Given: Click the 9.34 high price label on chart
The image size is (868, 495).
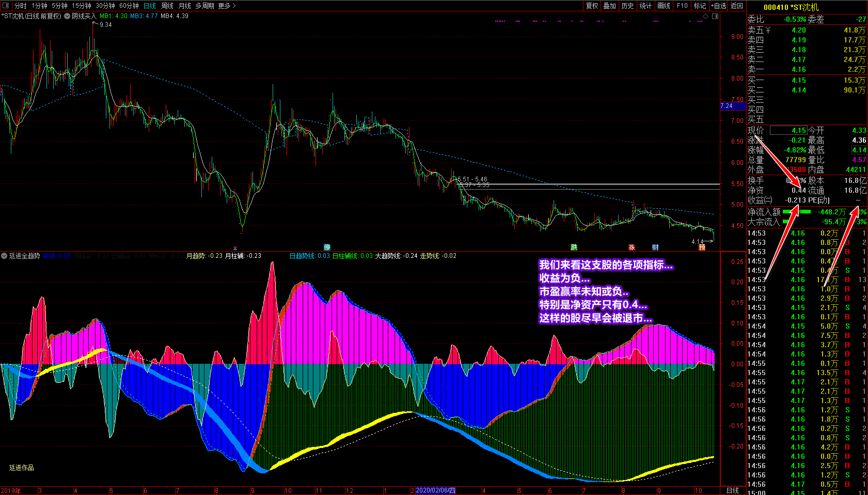Looking at the screenshot, I should pyautogui.click(x=105, y=25).
